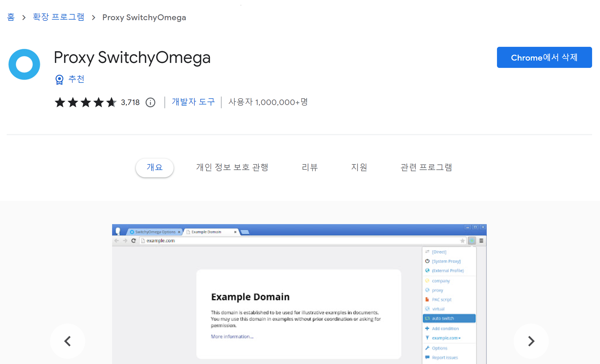Click the rating info circle icon
The width and height of the screenshot is (600, 364).
[150, 102]
